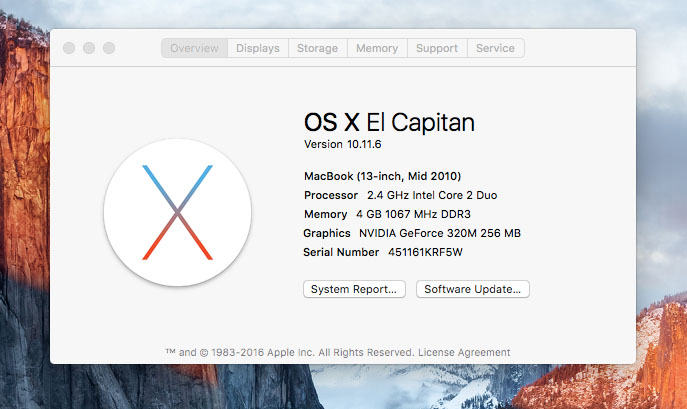Click the window zoom button

(109, 48)
